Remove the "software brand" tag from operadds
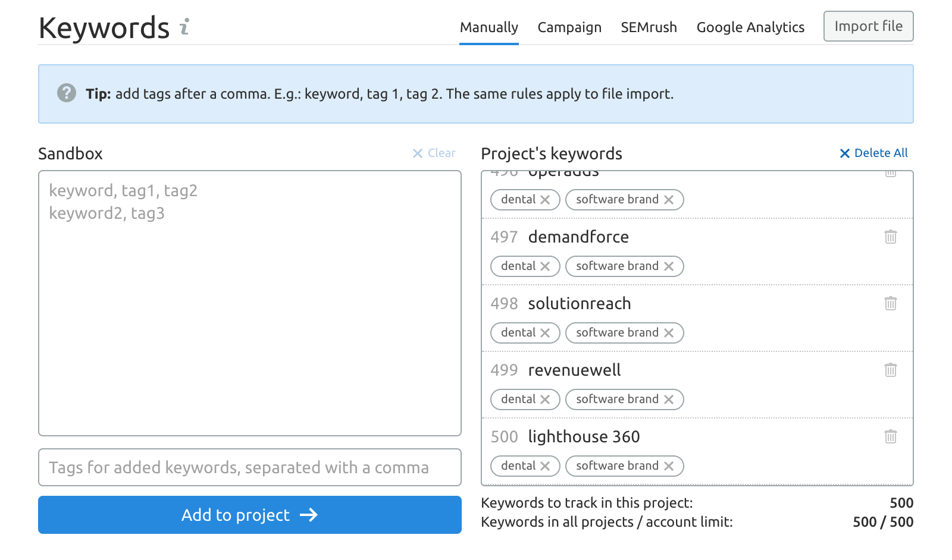The height and width of the screenshot is (560, 952). tap(670, 200)
